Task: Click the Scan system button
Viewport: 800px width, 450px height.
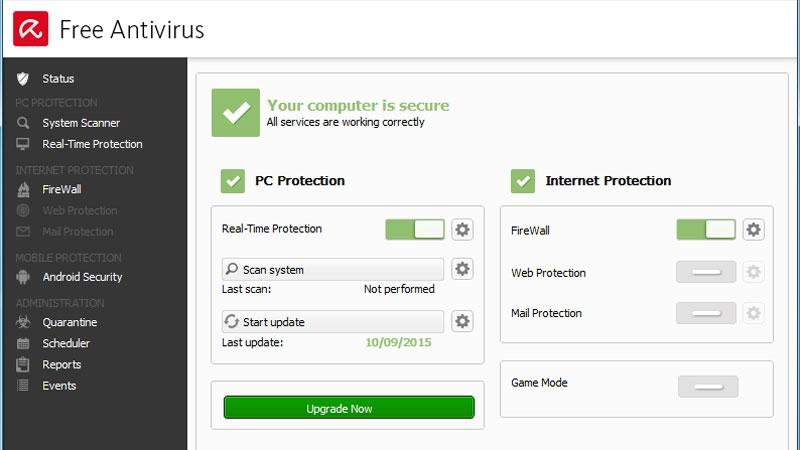Action: (332, 269)
